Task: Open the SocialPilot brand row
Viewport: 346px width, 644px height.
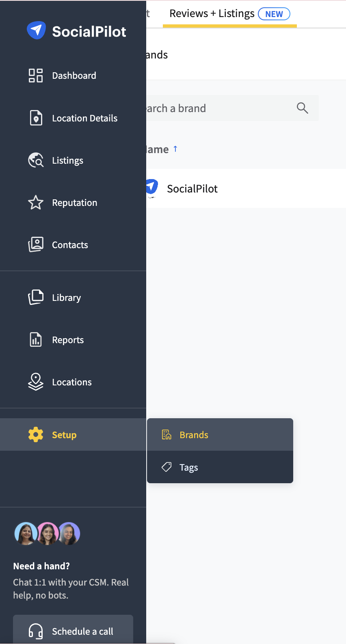Action: 246,188
